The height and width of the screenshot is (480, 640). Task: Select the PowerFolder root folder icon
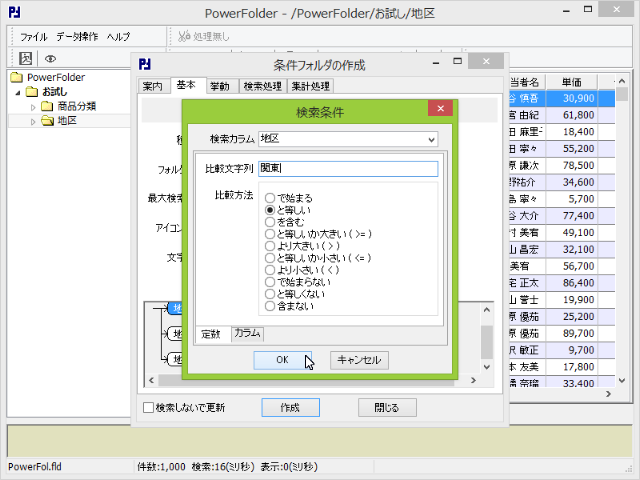pyautogui.click(x=17, y=77)
